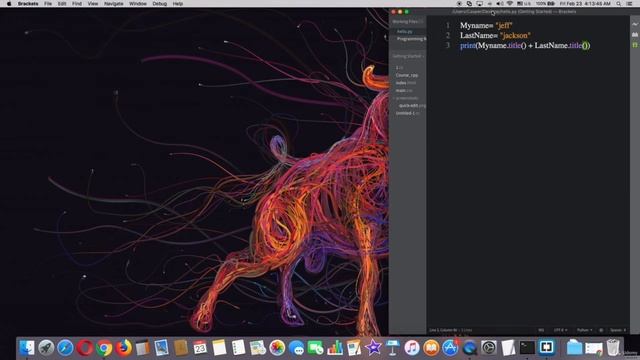The image size is (640, 360).
Task: Open System Preferences gear in Dock
Action: pos(489,348)
